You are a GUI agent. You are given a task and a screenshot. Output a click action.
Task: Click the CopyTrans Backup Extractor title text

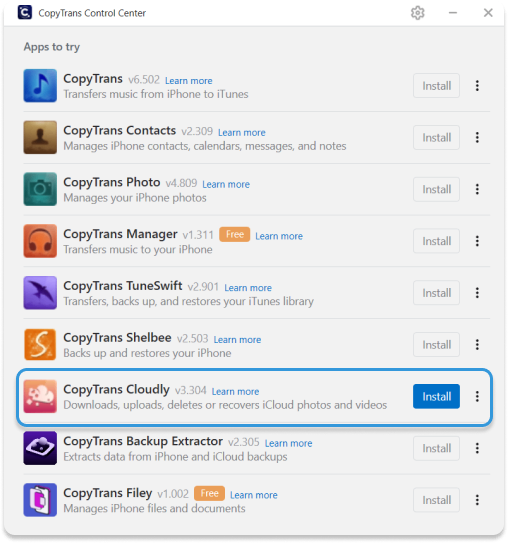tap(143, 442)
